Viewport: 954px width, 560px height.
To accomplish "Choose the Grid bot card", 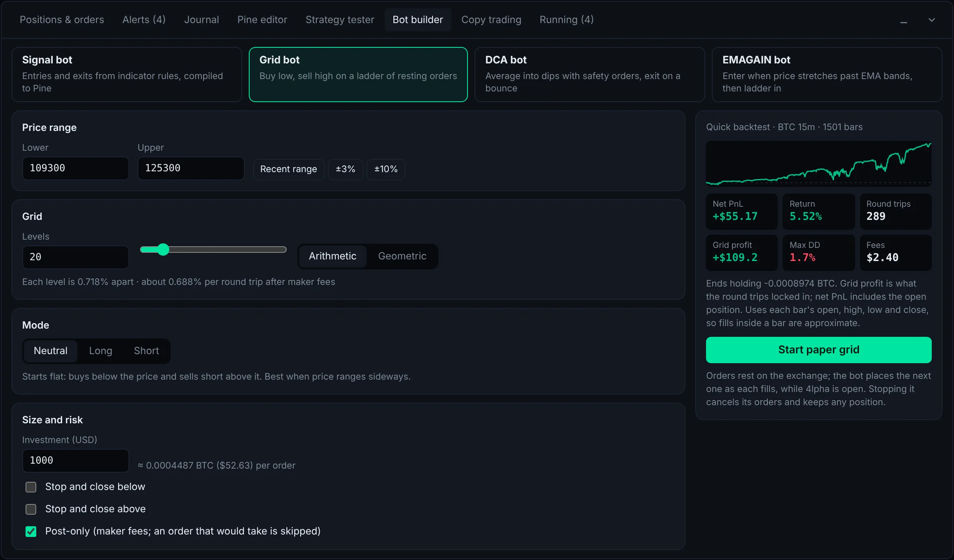I will [358, 75].
